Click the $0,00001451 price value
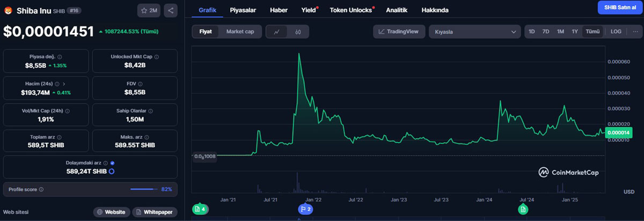 click(x=49, y=32)
